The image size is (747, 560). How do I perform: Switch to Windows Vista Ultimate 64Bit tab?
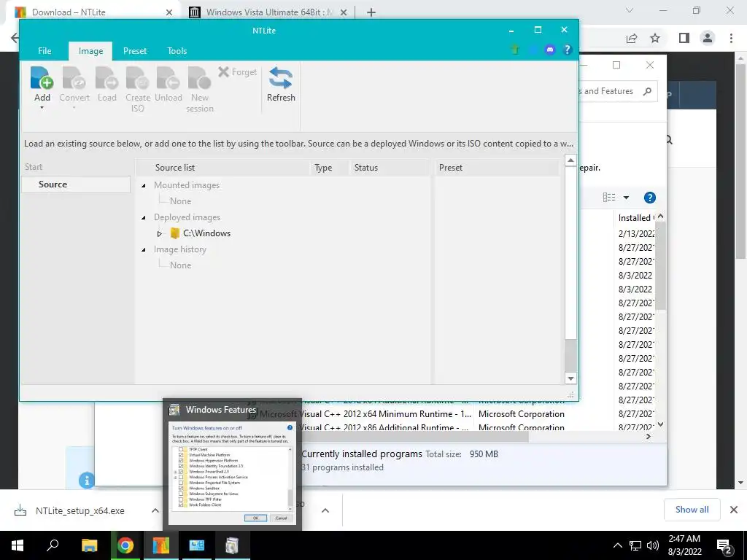[269, 12]
